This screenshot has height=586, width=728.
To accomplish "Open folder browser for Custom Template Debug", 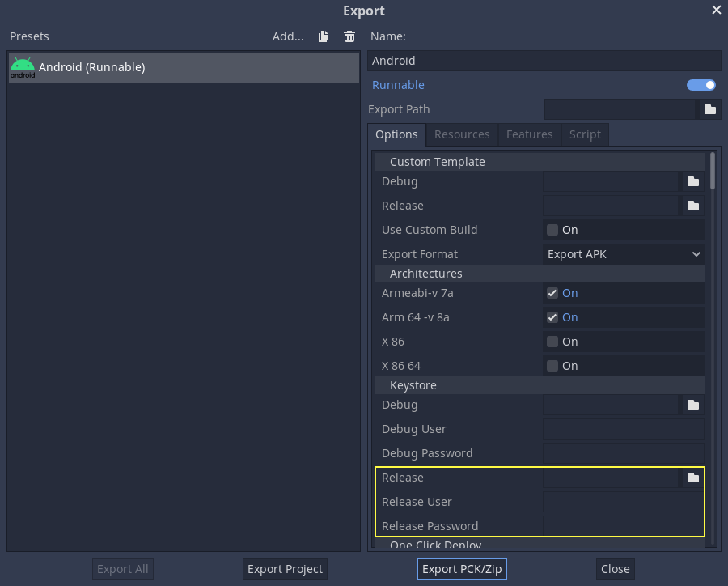I will [x=692, y=181].
